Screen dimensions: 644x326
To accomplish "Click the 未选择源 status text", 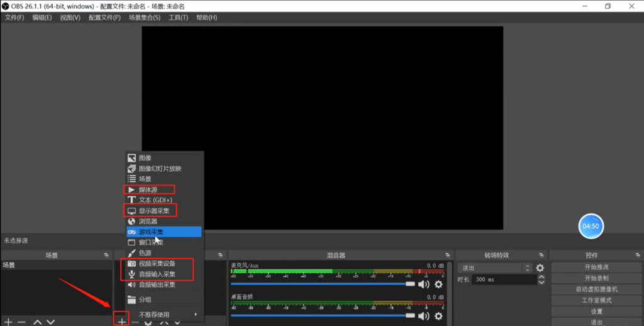I will [16, 240].
